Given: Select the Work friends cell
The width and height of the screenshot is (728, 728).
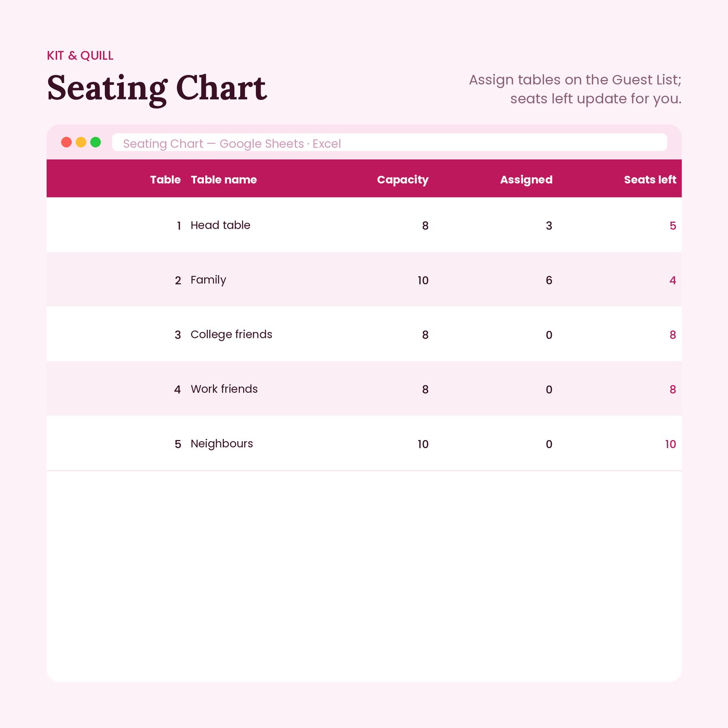Looking at the screenshot, I should point(224,389).
